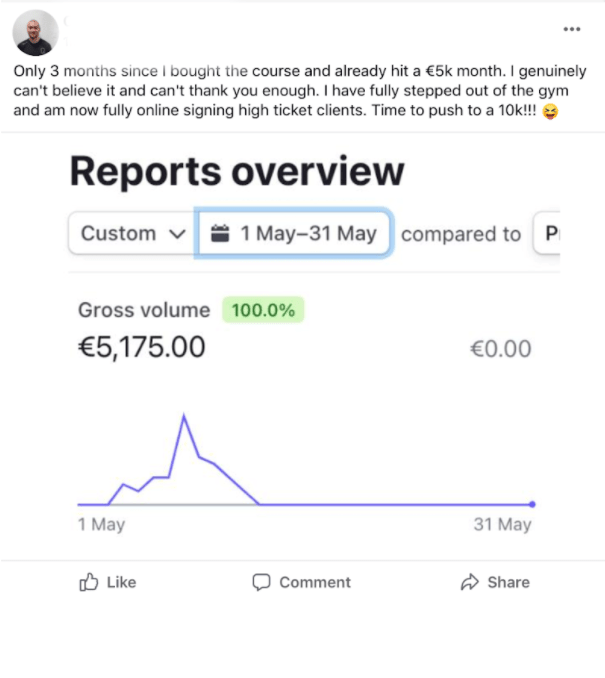The height and width of the screenshot is (678, 605).
Task: Click the calendar icon in date range
Action: [220, 234]
